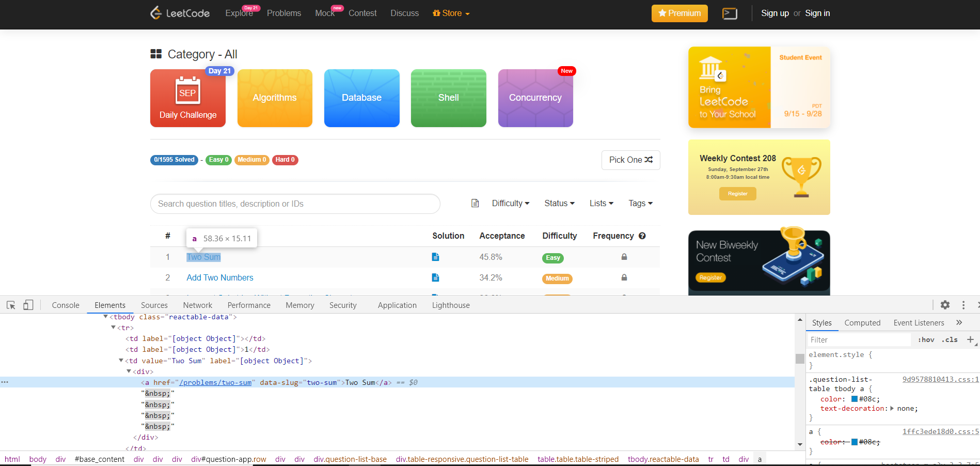
Task: Activate the DevTools inspect element picker icon
Action: (11, 305)
